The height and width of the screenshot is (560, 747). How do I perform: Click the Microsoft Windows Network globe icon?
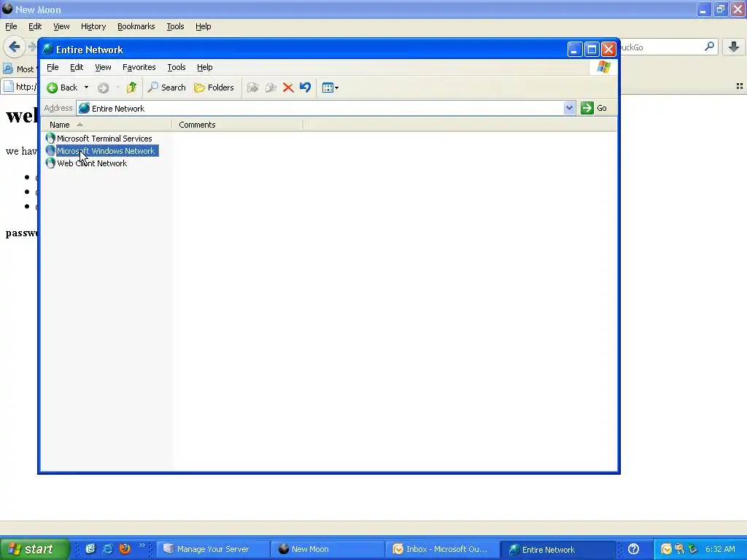coord(50,150)
